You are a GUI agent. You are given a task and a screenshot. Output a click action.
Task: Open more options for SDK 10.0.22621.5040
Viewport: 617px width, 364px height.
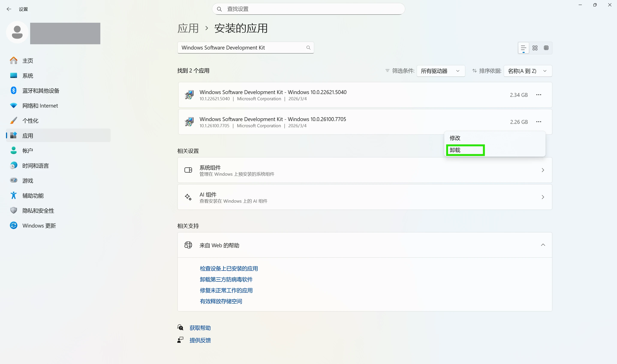tap(539, 95)
